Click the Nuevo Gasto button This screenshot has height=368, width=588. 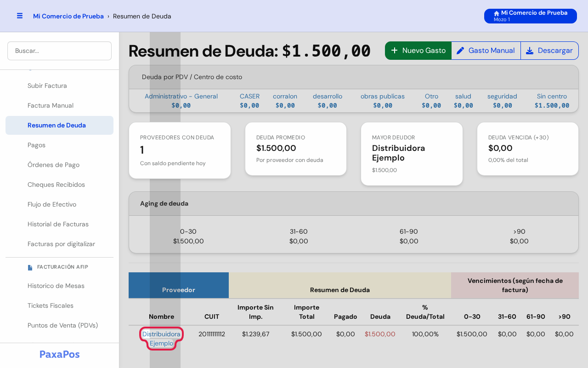click(x=418, y=51)
